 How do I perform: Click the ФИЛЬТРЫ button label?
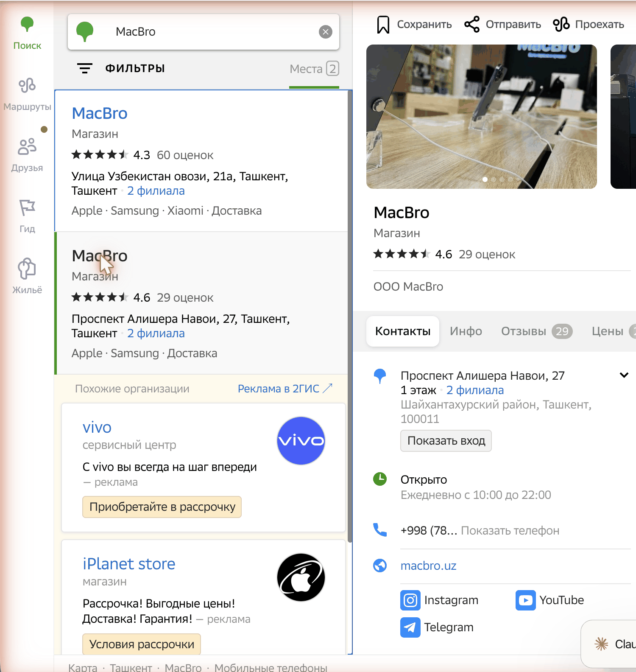[135, 68]
